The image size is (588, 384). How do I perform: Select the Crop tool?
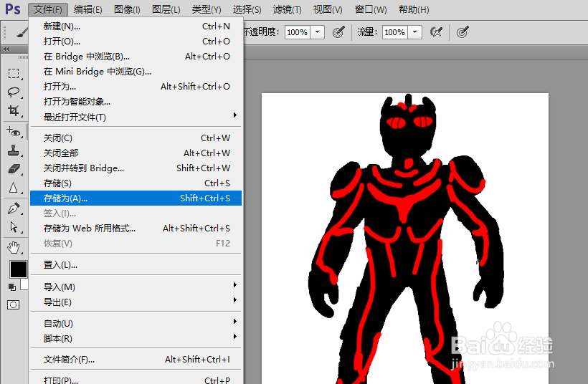click(14, 111)
